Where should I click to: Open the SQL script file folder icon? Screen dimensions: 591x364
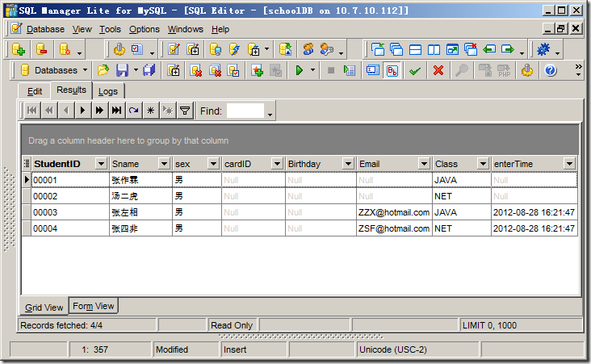pos(103,70)
